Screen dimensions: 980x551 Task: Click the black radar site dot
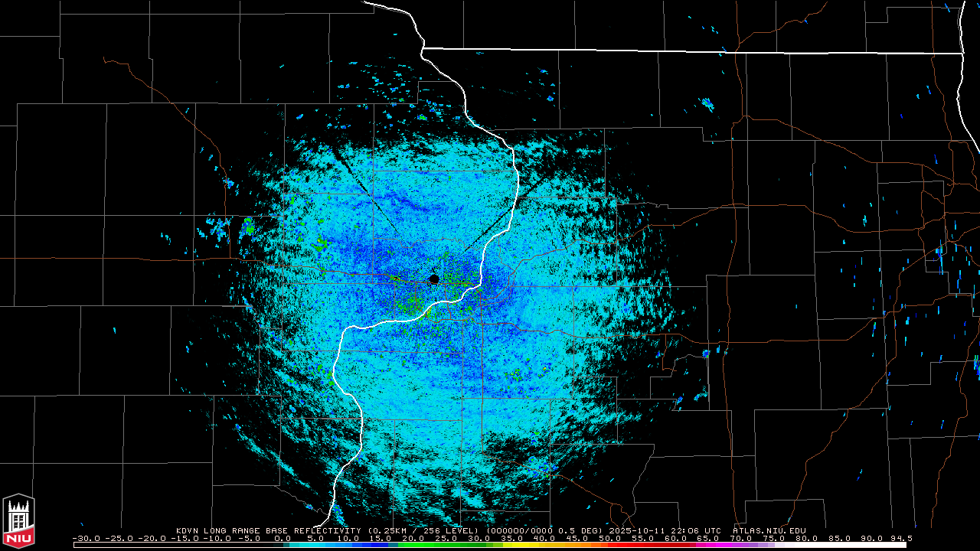(x=434, y=279)
